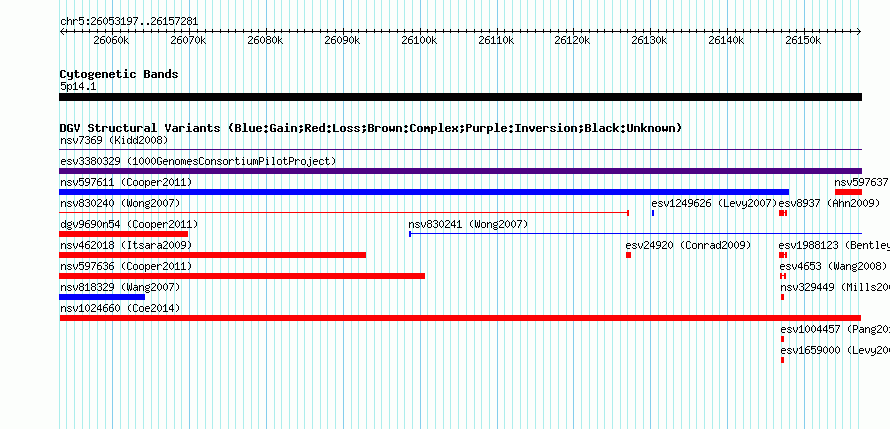Select the blue nsv818329 gain bar
This screenshot has width=890, height=429.
102,297
